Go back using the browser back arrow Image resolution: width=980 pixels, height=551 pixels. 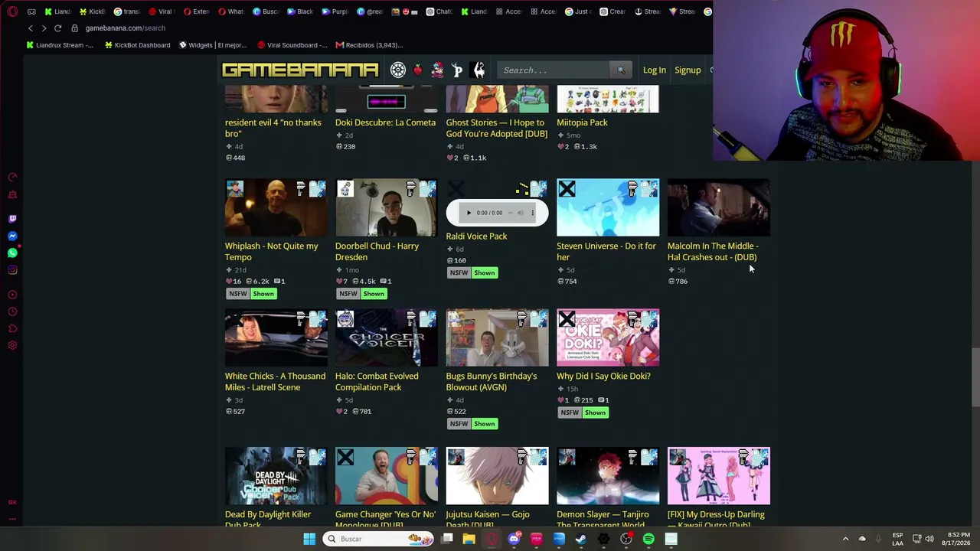tap(31, 28)
